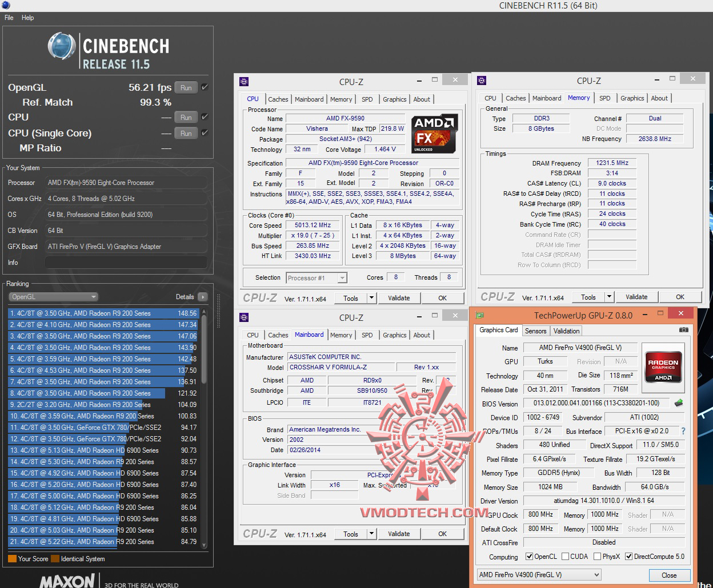This screenshot has height=588, width=713.
Task: Check the PhysX checkbox in GPU-Z
Action: coord(597,557)
